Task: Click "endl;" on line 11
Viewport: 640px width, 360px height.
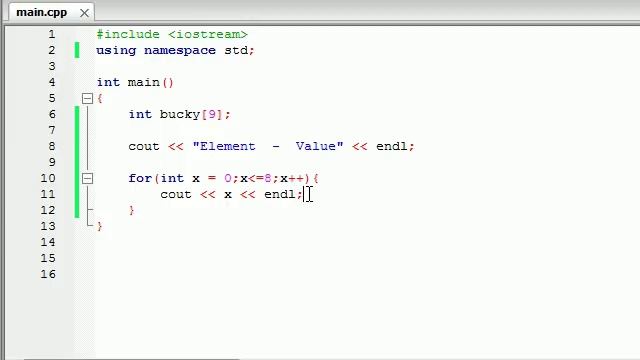Action: click(x=283, y=194)
